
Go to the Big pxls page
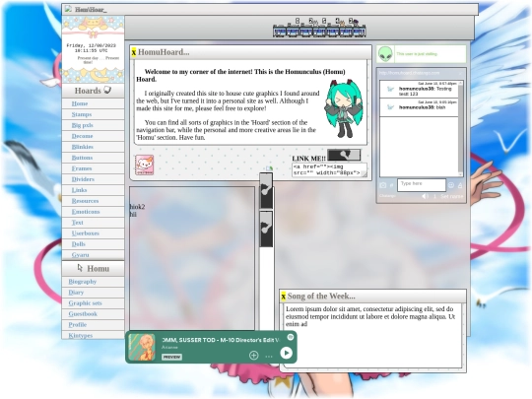point(82,125)
